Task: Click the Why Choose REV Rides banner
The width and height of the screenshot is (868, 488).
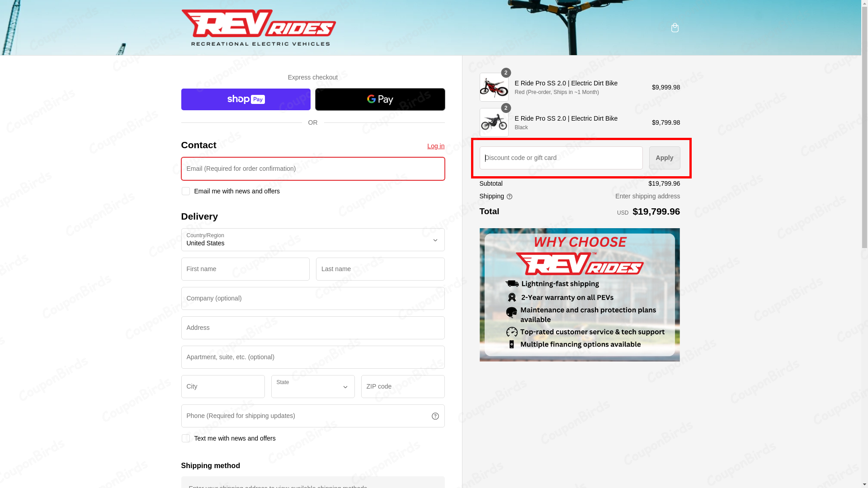Action: pyautogui.click(x=579, y=295)
